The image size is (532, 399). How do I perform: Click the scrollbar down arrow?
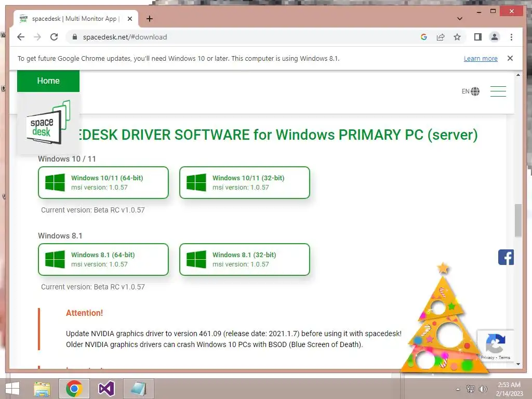click(x=518, y=364)
